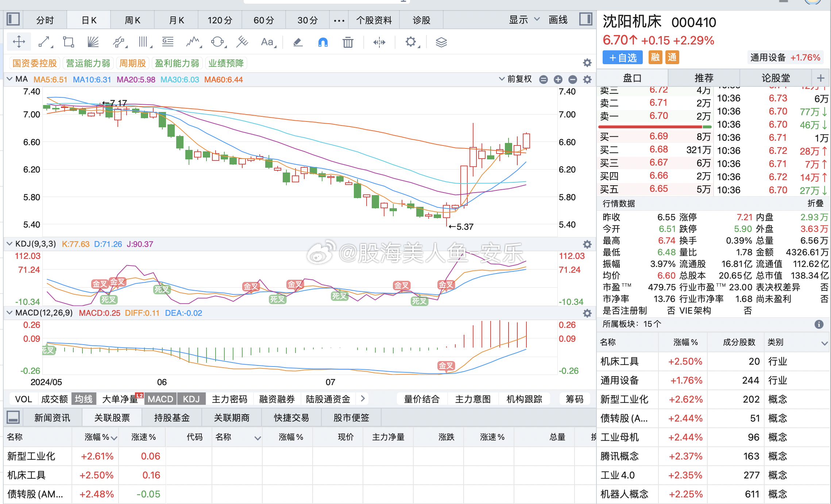Select the rectangle drawing tool
Image resolution: width=831 pixels, height=504 pixels.
click(69, 42)
